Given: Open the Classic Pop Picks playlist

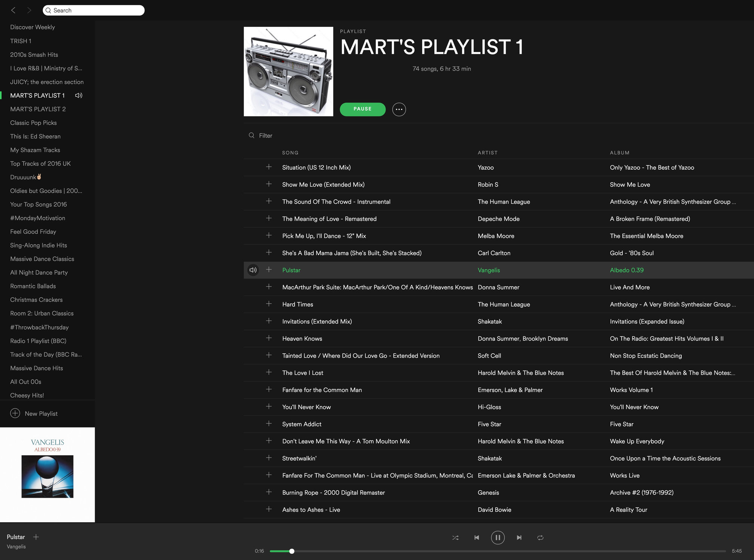Looking at the screenshot, I should pyautogui.click(x=33, y=123).
